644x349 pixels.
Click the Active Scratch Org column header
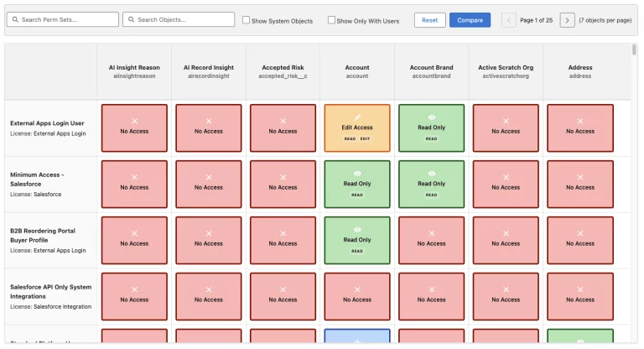click(506, 71)
